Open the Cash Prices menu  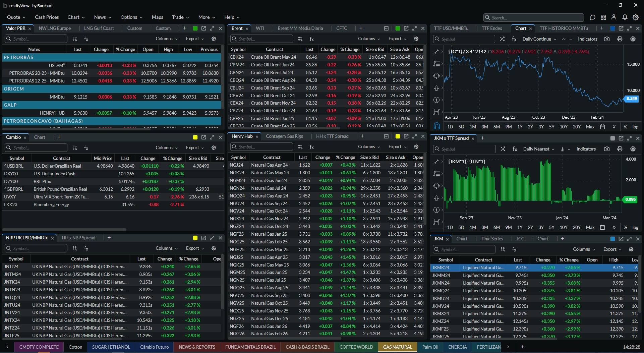[x=47, y=17]
